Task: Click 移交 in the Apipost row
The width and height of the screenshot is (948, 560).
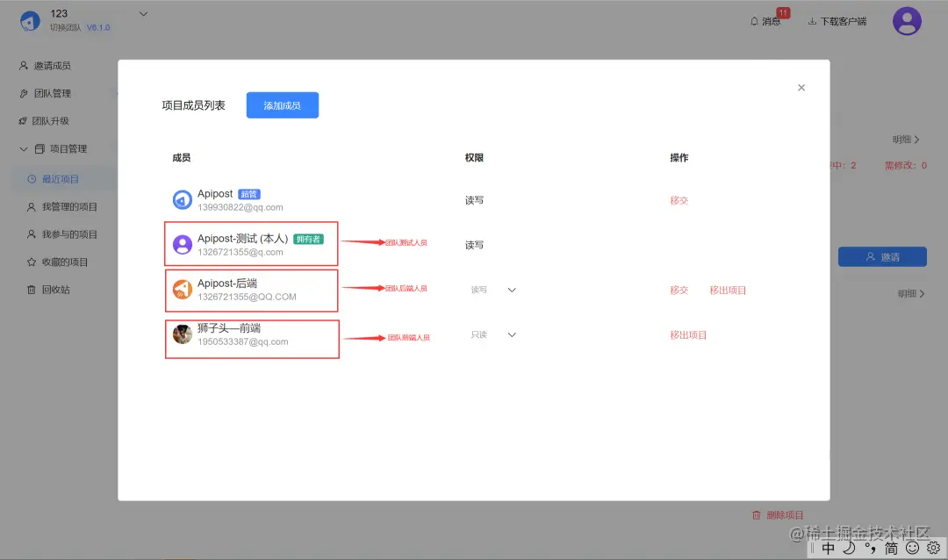Action: (679, 200)
